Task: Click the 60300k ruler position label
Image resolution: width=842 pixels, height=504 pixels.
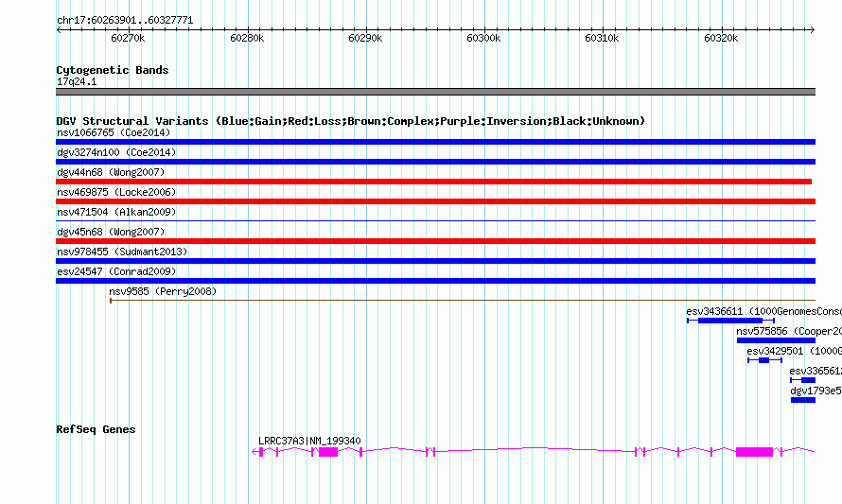Action: click(x=483, y=38)
